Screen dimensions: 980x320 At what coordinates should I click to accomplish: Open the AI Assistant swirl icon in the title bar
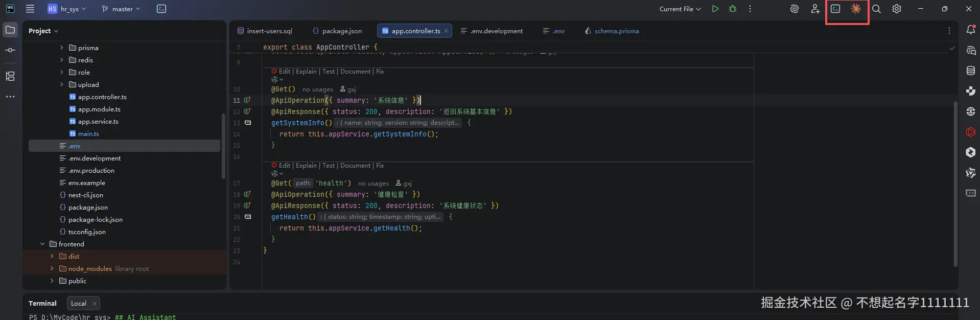tap(795, 9)
